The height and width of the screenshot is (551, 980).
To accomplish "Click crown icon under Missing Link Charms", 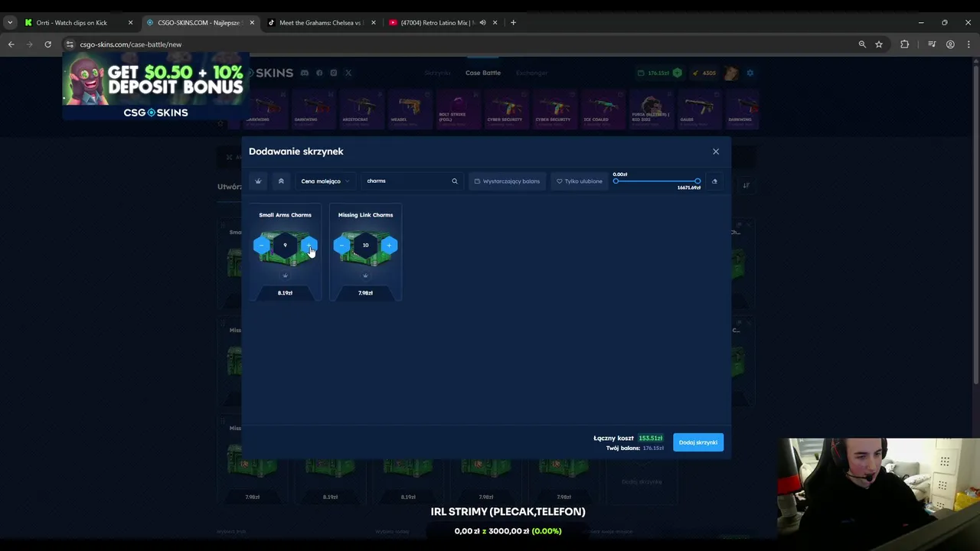I will pyautogui.click(x=365, y=275).
